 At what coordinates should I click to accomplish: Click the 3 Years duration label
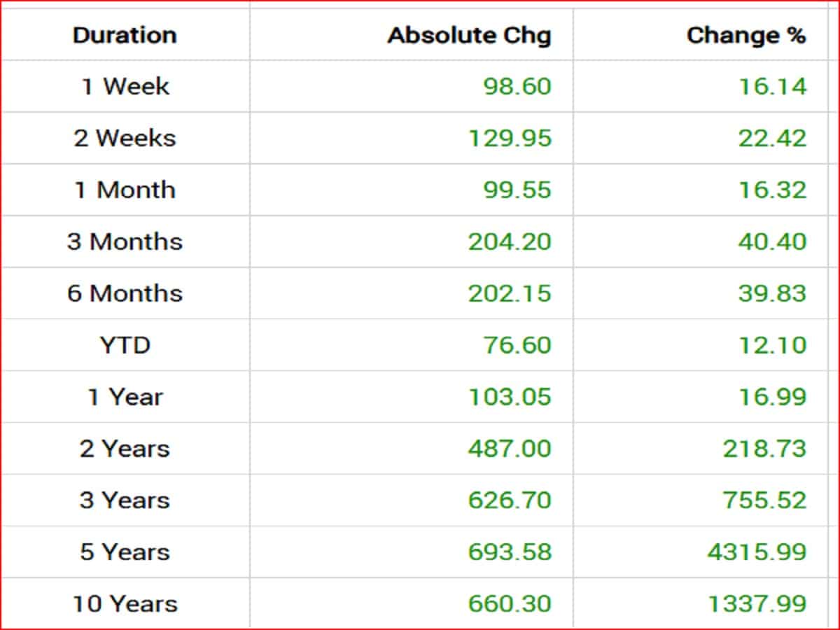125,501
